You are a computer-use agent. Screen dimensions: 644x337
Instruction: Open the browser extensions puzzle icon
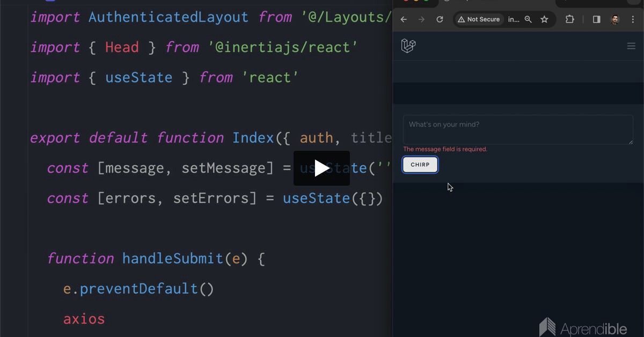[x=570, y=19]
